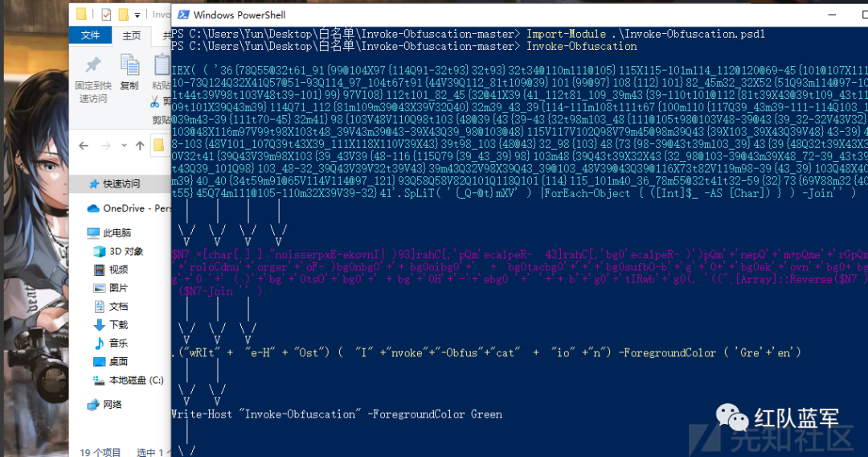
Task: Go back in Explorer navigation
Action: (84, 146)
